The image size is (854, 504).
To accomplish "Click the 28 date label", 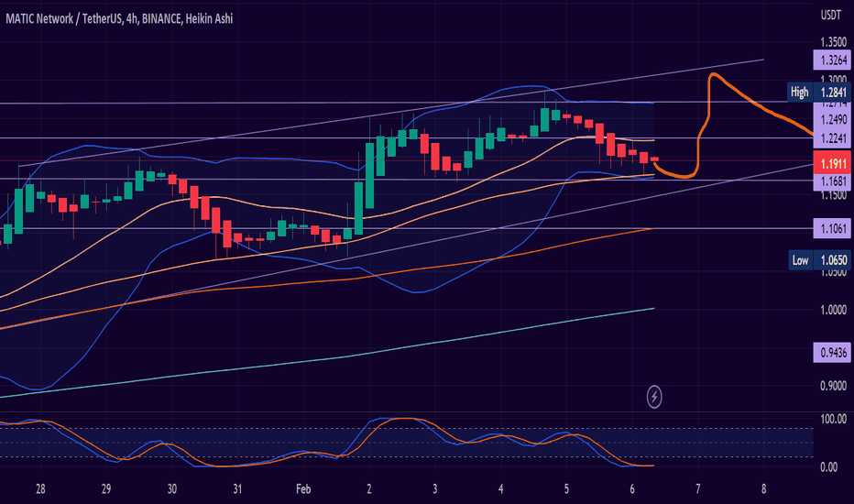I will 40,488.
